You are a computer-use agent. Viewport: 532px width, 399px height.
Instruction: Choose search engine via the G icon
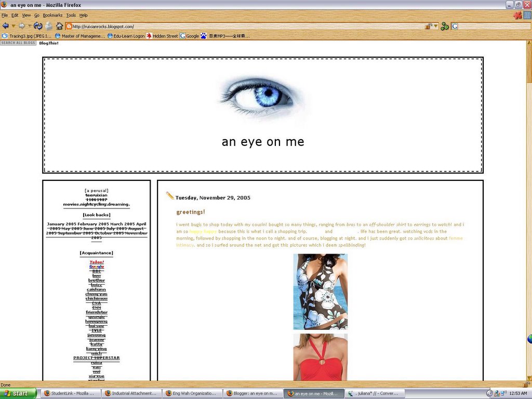[455, 26]
